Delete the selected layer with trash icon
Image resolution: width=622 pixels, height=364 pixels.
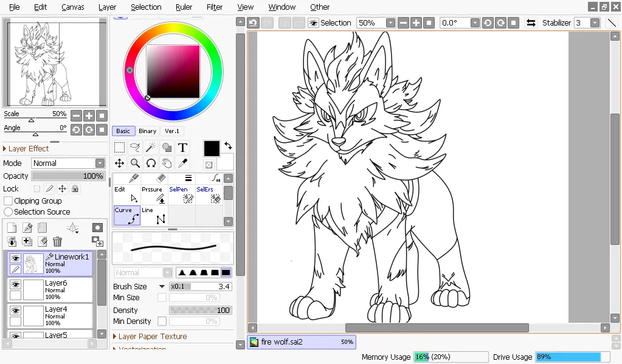click(58, 241)
